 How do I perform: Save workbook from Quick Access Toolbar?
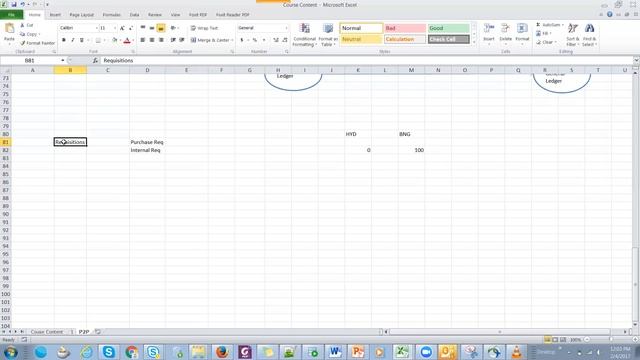13,4
